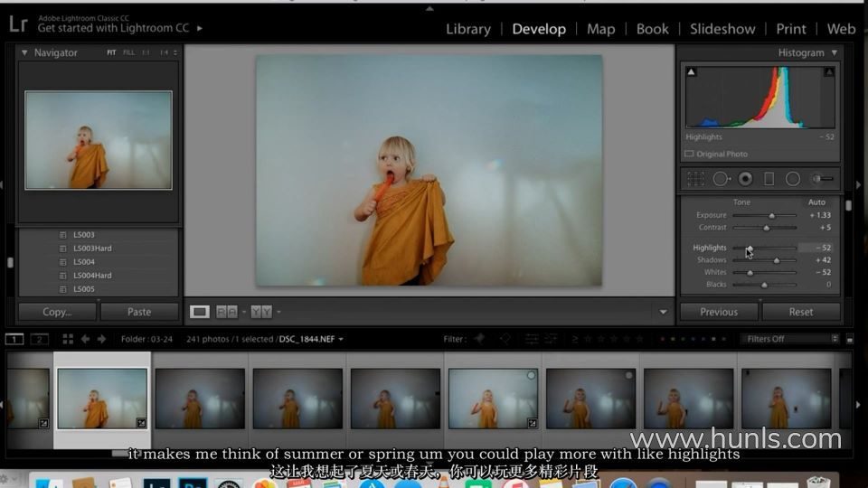Click the Before/After R|A view button
The width and height of the screenshot is (868, 488).
pos(226,312)
